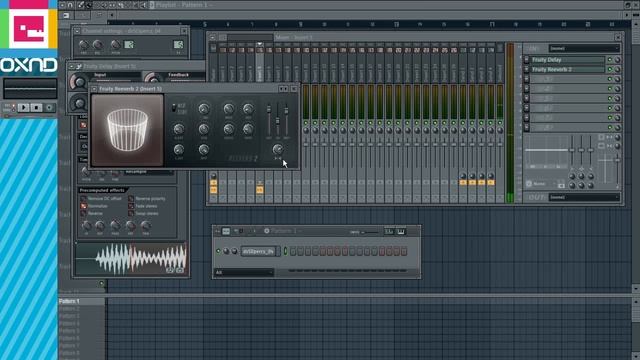Click the sample waveform preview

(131, 259)
